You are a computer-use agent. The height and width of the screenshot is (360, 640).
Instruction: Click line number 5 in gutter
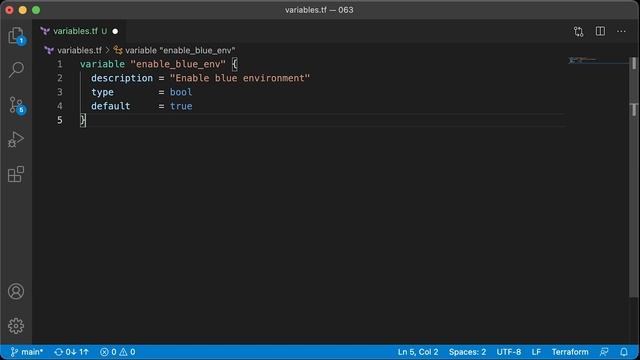(x=60, y=120)
